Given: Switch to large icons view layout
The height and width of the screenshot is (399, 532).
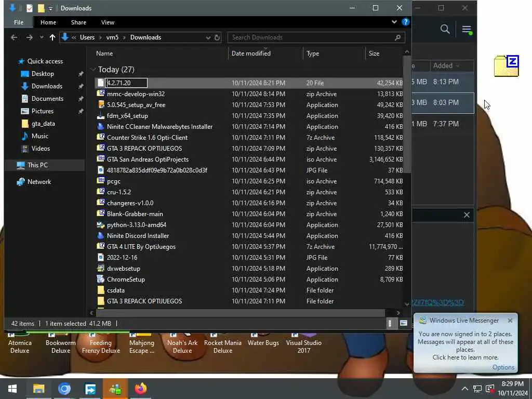Looking at the screenshot, I should [403, 323].
